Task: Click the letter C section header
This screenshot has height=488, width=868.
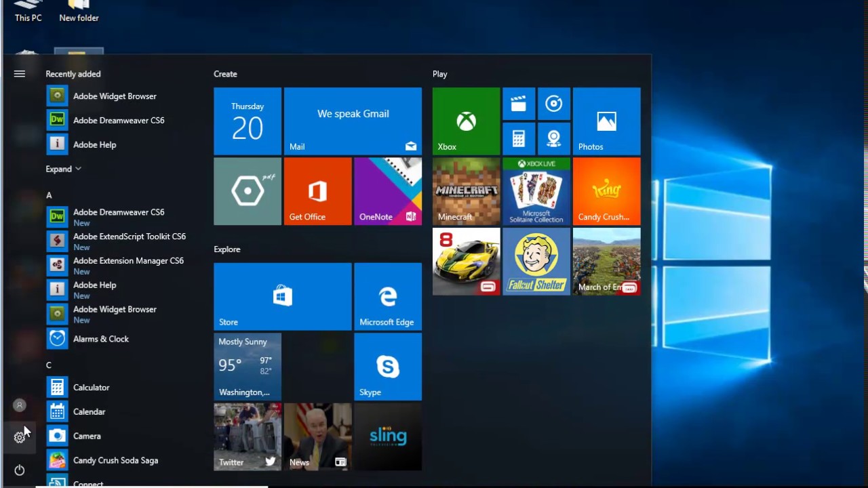Action: (x=49, y=365)
